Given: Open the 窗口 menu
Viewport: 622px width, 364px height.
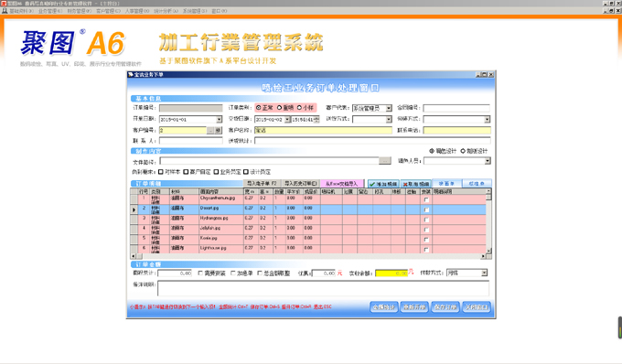Looking at the screenshot, I should (220, 11).
